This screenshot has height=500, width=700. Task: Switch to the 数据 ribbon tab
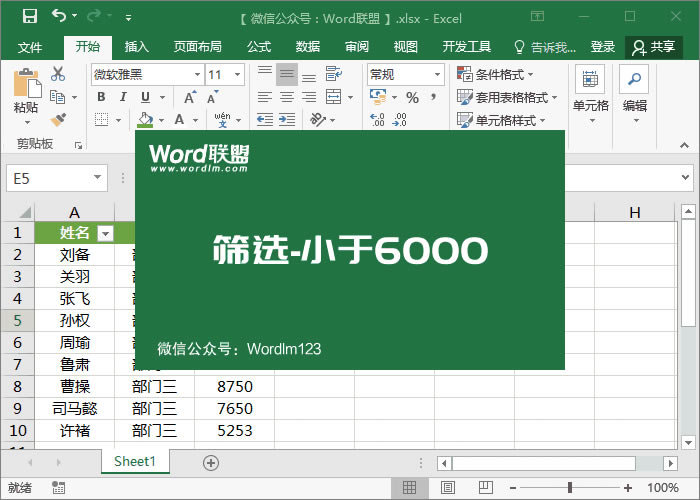308,47
